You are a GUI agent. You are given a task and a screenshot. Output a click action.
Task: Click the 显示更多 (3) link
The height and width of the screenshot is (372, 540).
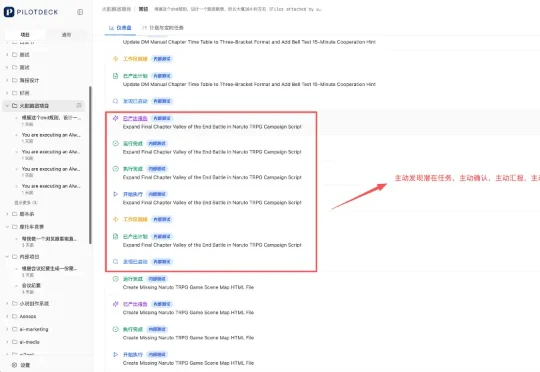[26, 203]
